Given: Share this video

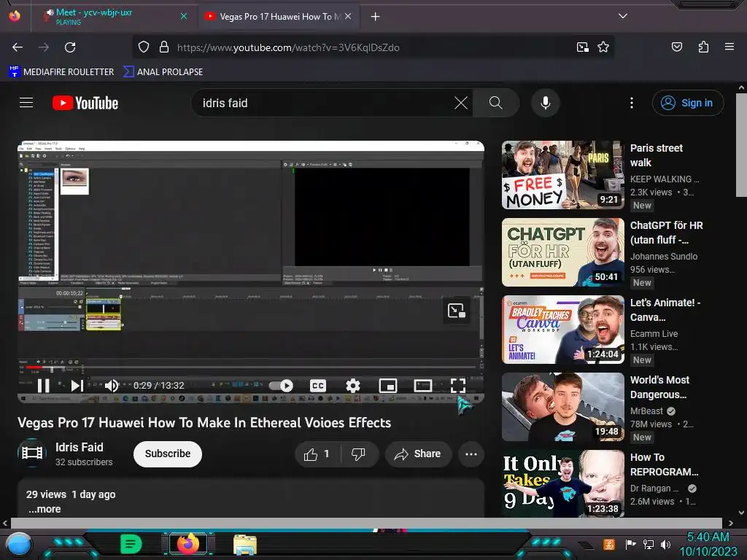Looking at the screenshot, I should pyautogui.click(x=418, y=454).
